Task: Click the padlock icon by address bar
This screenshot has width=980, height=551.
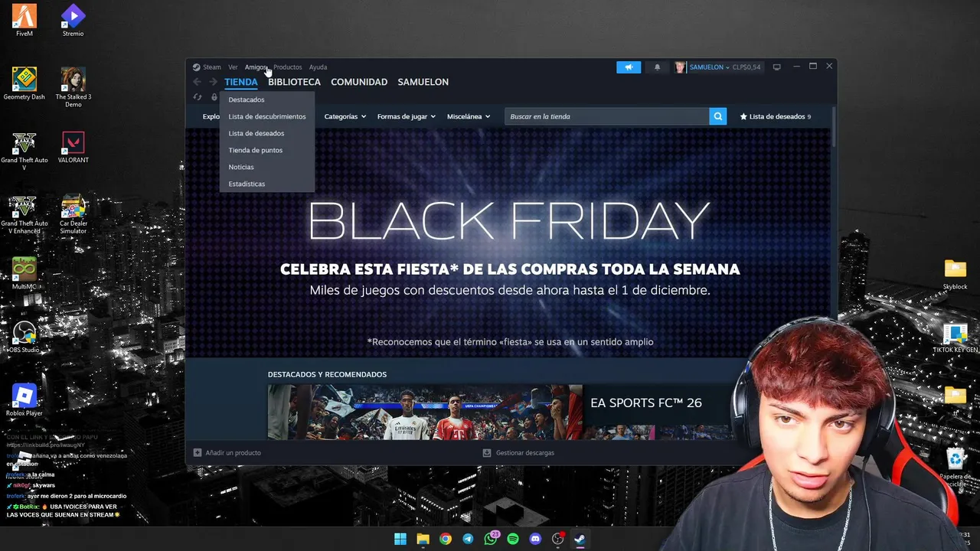Action: (x=214, y=97)
